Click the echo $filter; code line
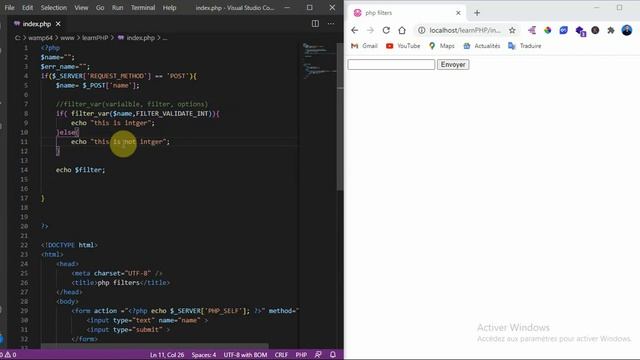 click(x=80, y=170)
